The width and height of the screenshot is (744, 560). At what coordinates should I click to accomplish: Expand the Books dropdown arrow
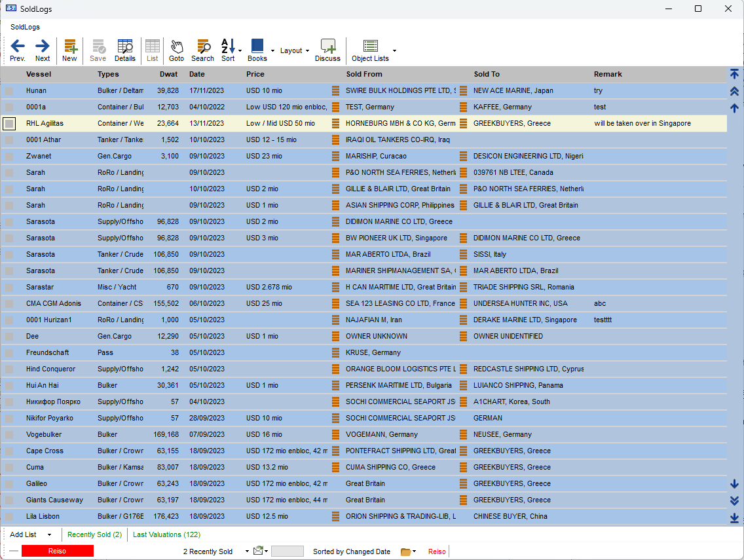coord(273,51)
